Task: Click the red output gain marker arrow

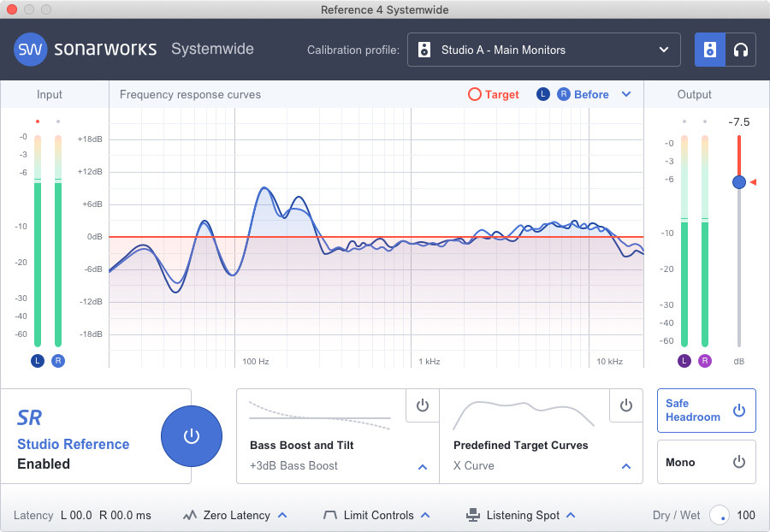Action: click(x=753, y=182)
